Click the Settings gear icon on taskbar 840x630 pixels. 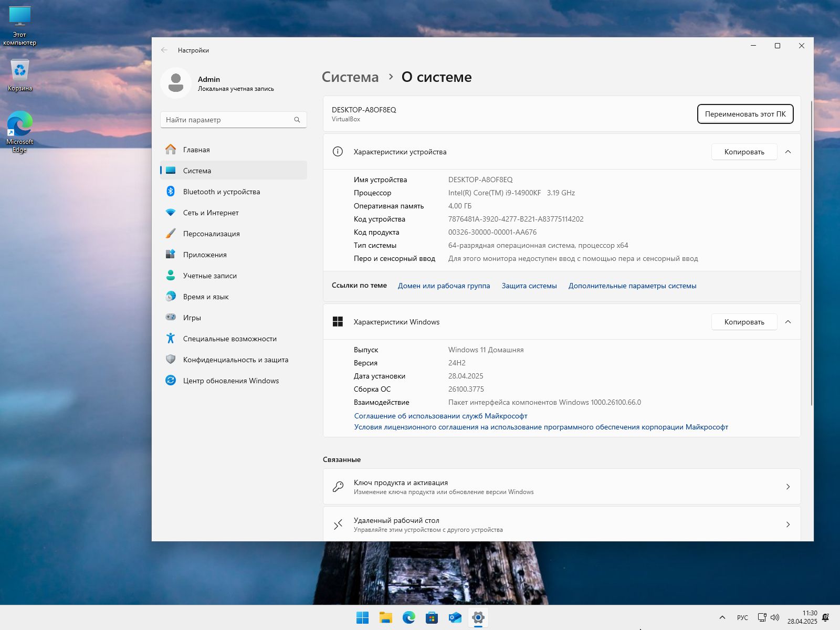(x=478, y=618)
